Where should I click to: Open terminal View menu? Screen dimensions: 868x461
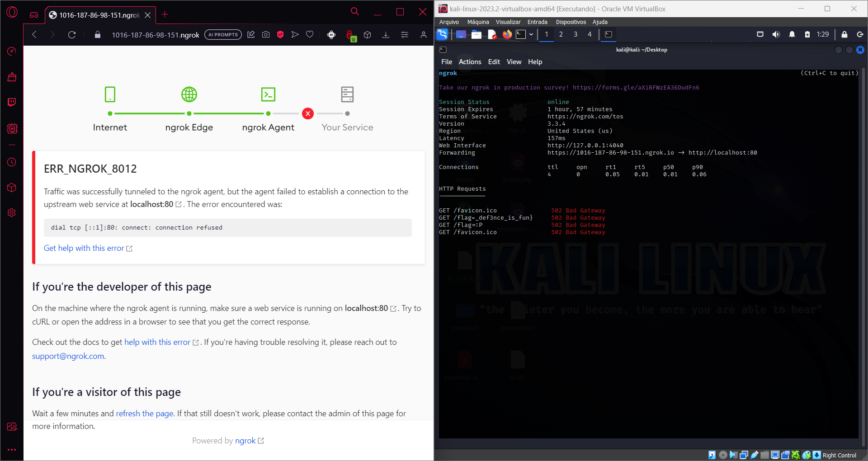coord(514,62)
